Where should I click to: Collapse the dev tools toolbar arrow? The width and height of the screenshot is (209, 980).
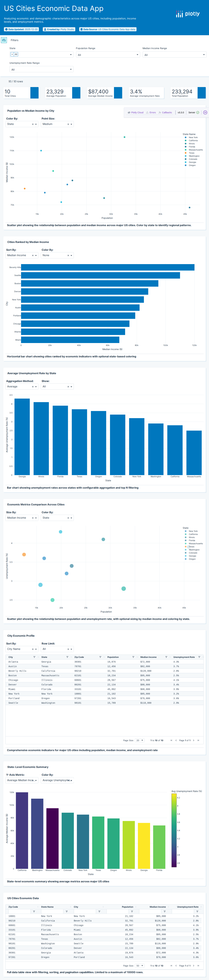pyautogui.click(x=205, y=113)
